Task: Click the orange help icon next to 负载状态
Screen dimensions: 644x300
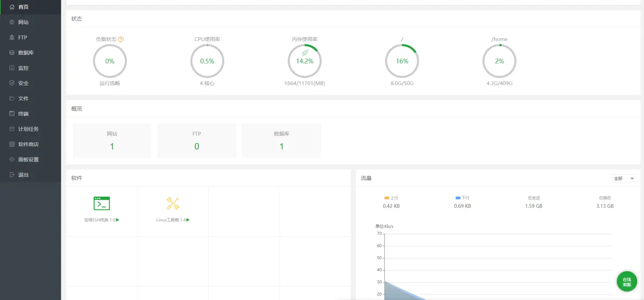Action: point(121,39)
